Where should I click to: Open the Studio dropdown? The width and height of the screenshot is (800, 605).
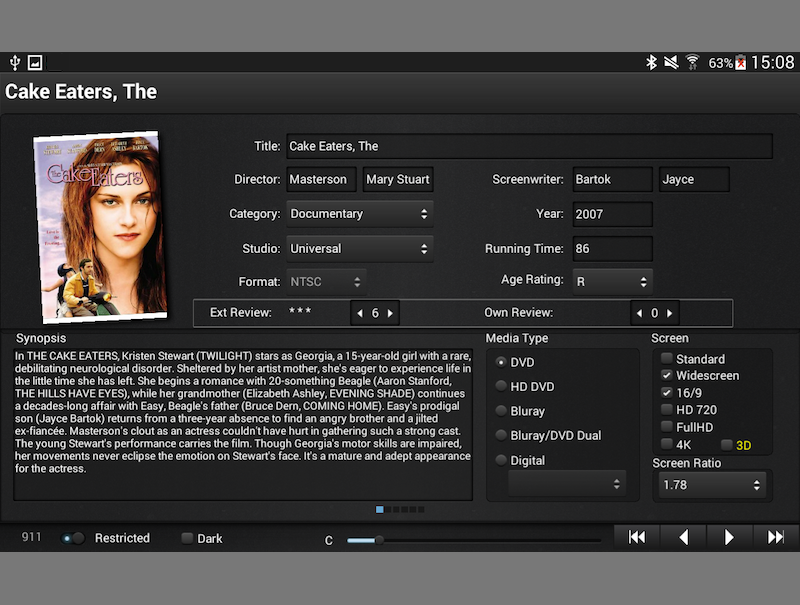click(360, 249)
